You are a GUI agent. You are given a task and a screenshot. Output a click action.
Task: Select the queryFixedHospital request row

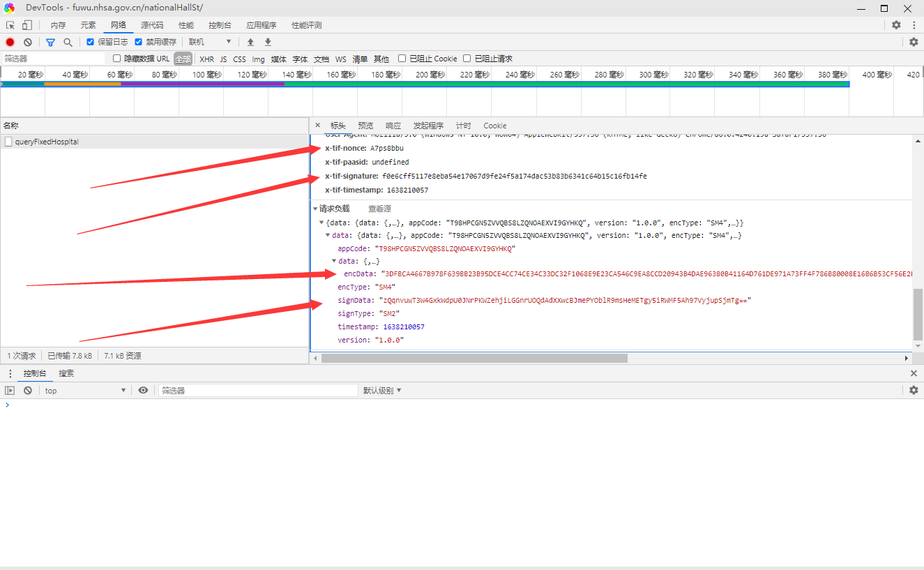[x=154, y=142]
